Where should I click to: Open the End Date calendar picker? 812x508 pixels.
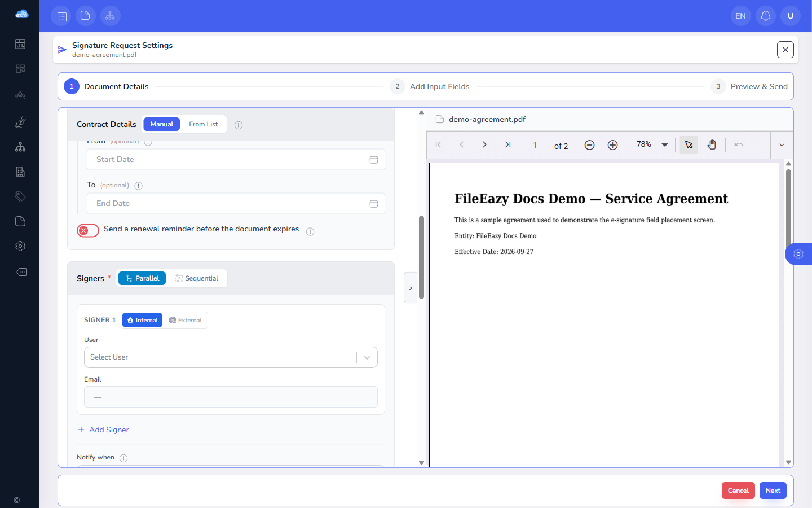[373, 204]
